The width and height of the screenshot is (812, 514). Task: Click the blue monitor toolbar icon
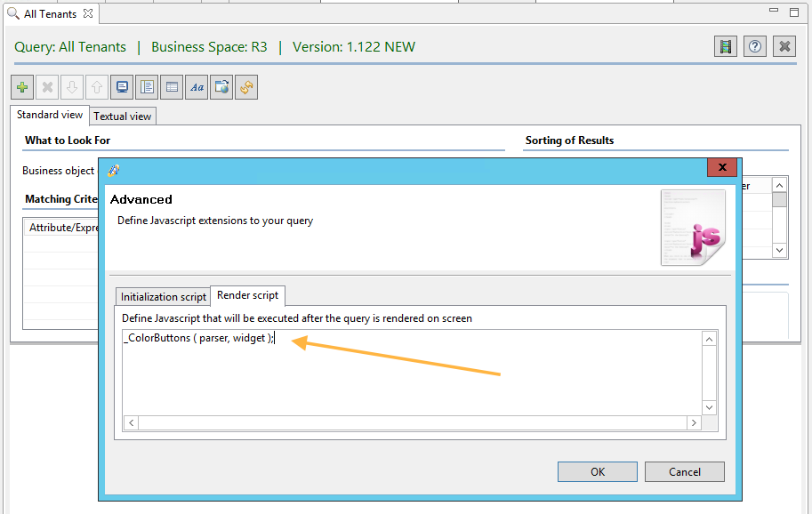[122, 87]
